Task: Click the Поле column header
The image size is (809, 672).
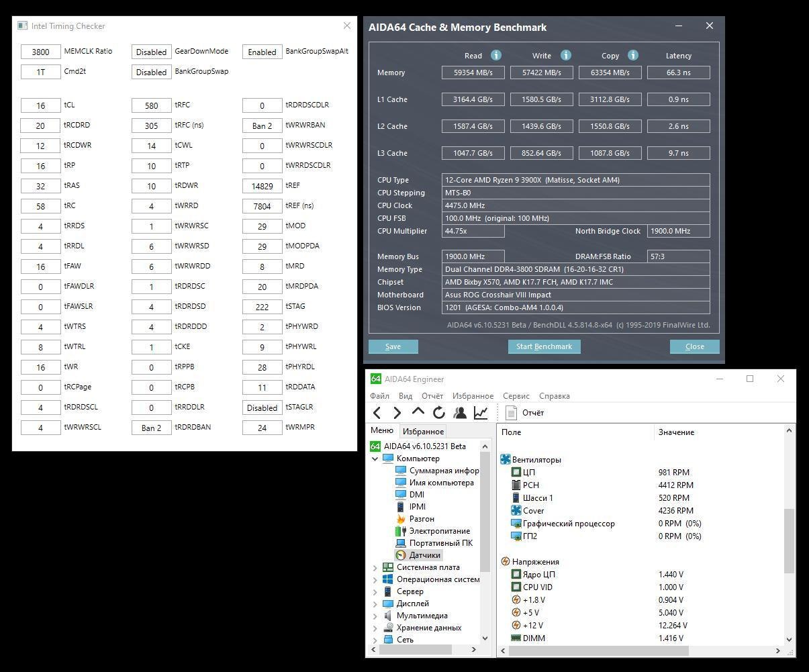Action: 576,432
